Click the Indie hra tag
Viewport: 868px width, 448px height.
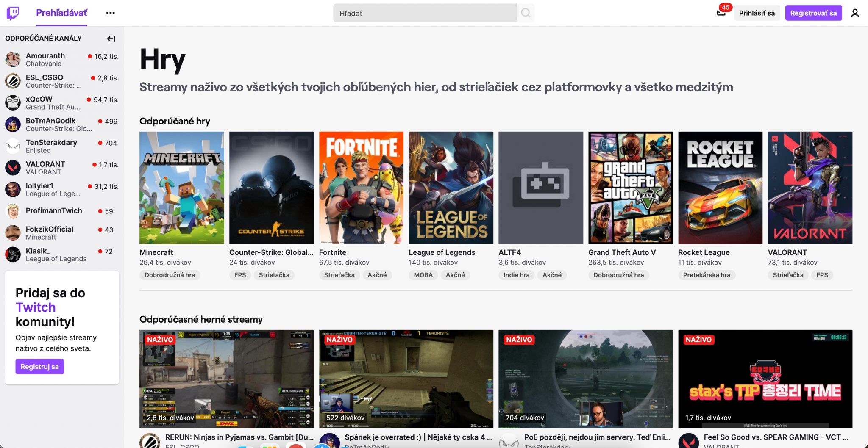(517, 275)
